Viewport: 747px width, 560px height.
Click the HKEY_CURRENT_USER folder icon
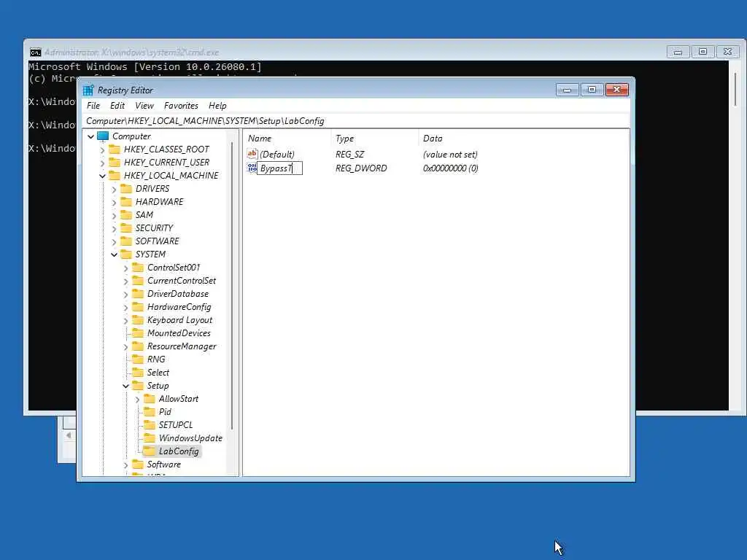pyautogui.click(x=115, y=163)
